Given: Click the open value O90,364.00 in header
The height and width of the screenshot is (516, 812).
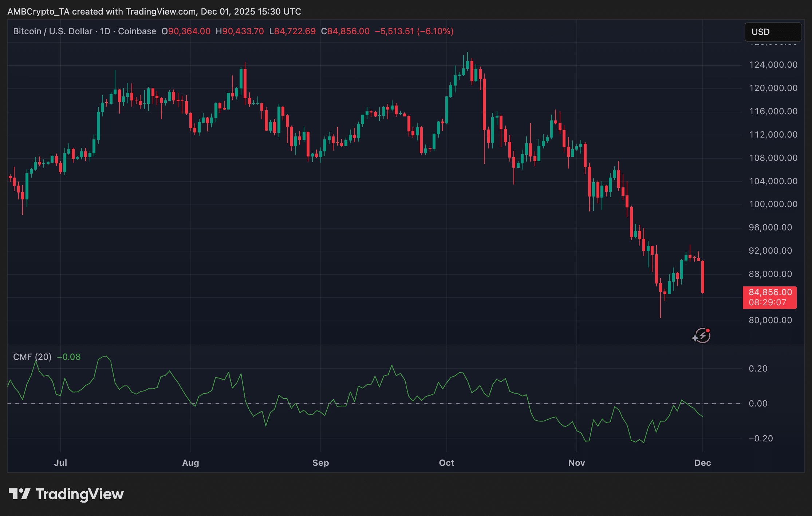Looking at the screenshot, I should coord(186,31).
